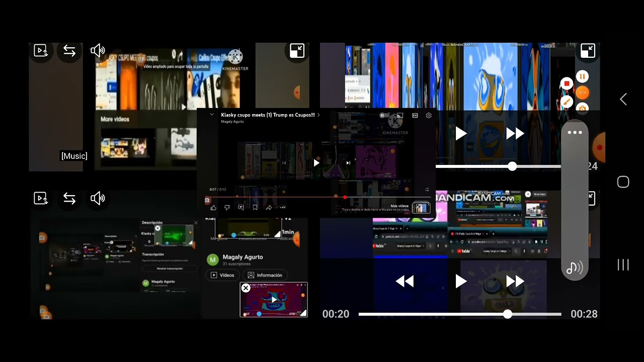Fast forward the video beside the volume panel
The width and height of the screenshot is (644, 362).
515,133
